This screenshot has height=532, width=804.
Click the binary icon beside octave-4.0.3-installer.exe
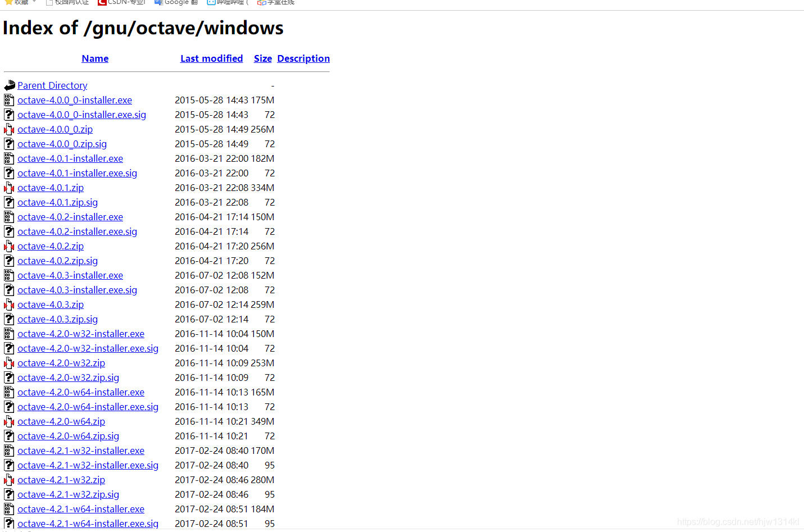(9, 275)
